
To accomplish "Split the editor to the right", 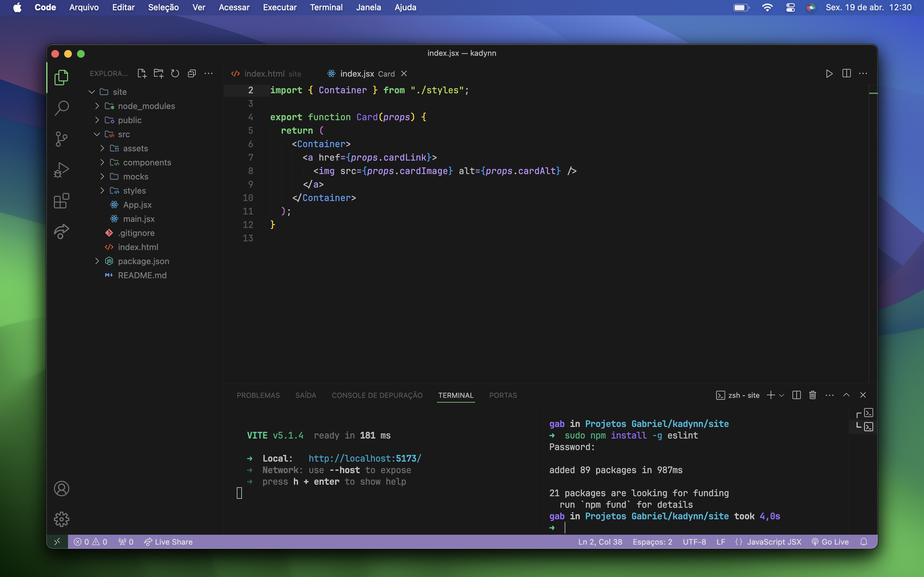I will (x=846, y=73).
